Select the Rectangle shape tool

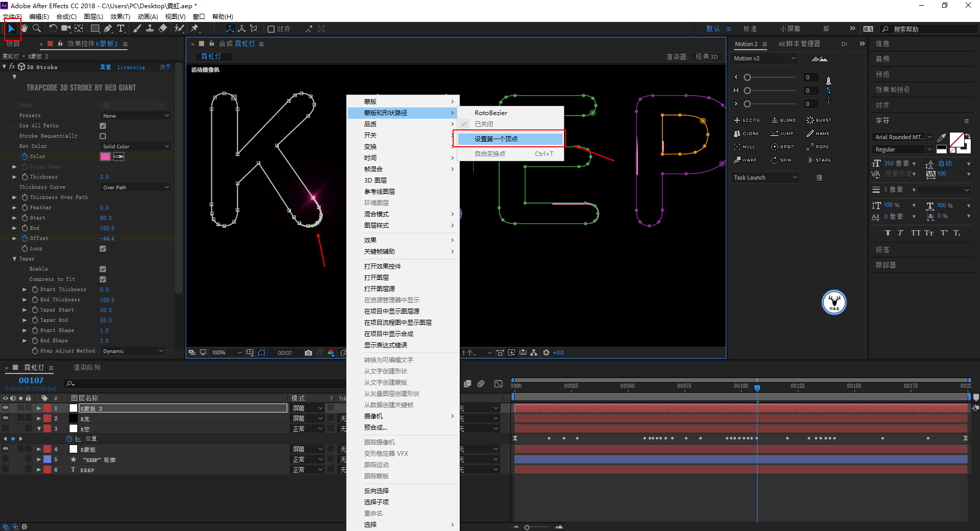pyautogui.click(x=95, y=29)
